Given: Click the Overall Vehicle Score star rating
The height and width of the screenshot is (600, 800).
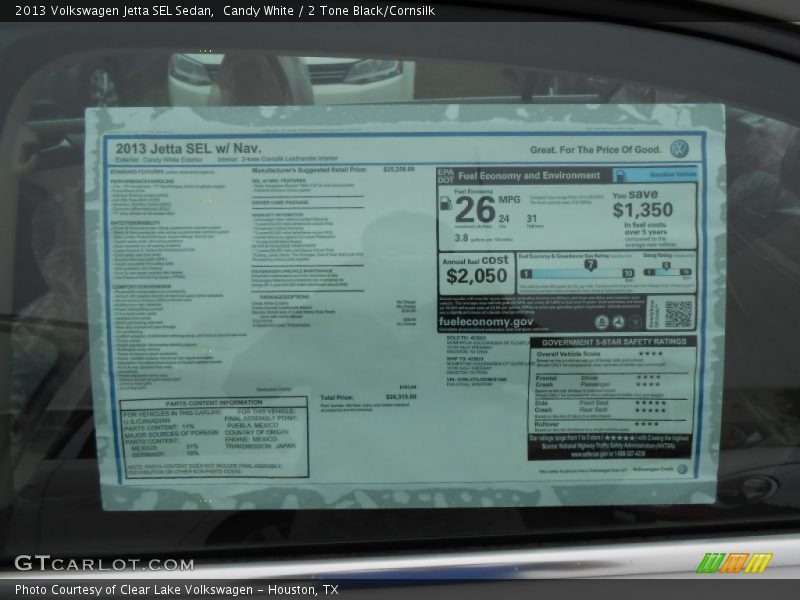Looking at the screenshot, I should click(650, 353).
